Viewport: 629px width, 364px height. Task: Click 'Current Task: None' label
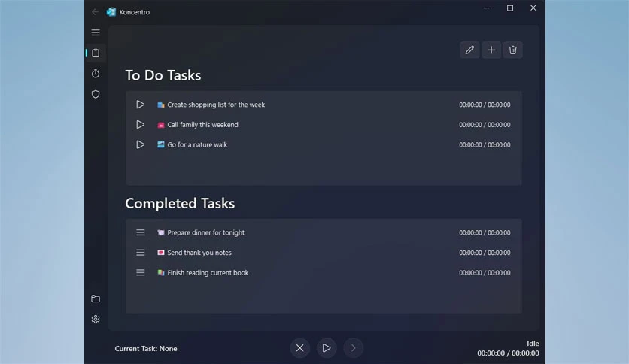pos(146,349)
